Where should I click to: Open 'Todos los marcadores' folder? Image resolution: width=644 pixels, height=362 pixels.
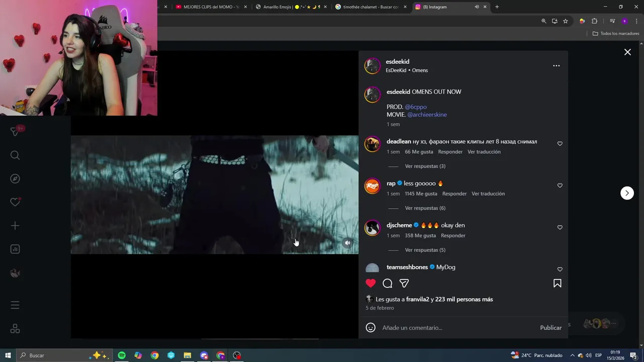click(616, 34)
